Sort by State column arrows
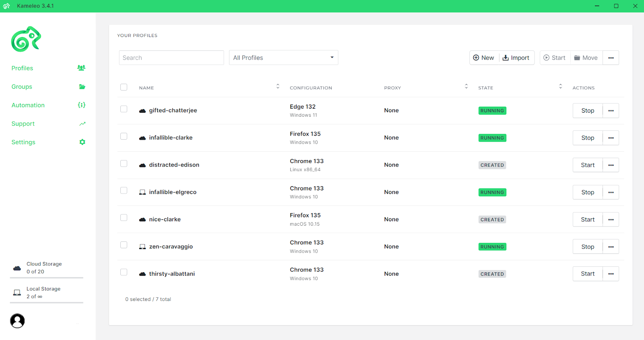The width and height of the screenshot is (644, 340). pos(560,87)
